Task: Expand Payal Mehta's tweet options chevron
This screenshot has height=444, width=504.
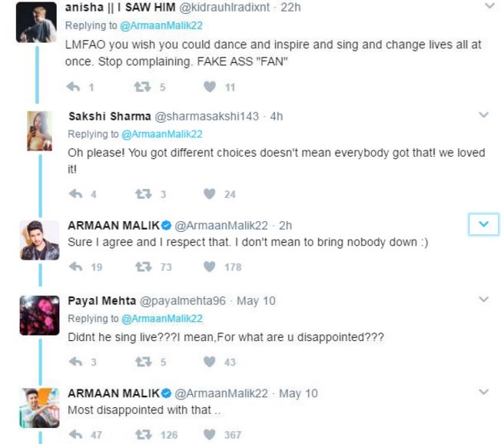Action: pos(483,298)
